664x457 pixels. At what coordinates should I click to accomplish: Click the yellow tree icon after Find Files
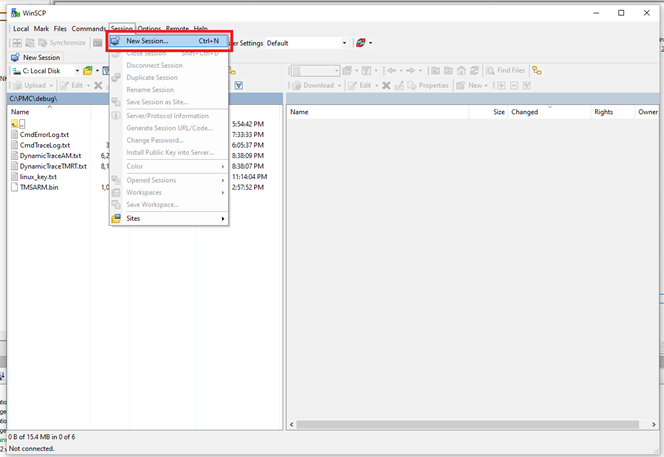[537, 71]
